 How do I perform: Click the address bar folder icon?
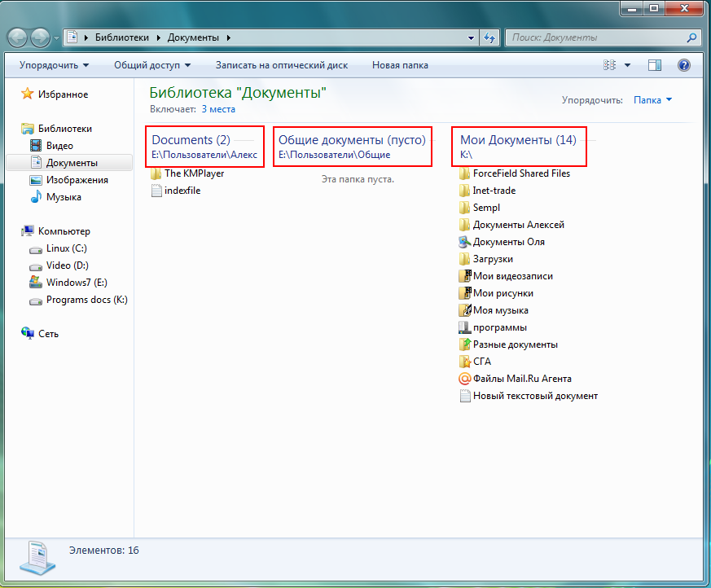pos(72,37)
